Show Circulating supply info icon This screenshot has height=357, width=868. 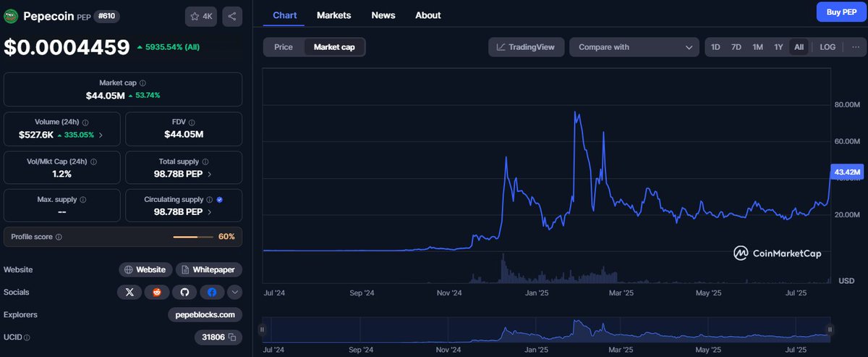click(210, 199)
